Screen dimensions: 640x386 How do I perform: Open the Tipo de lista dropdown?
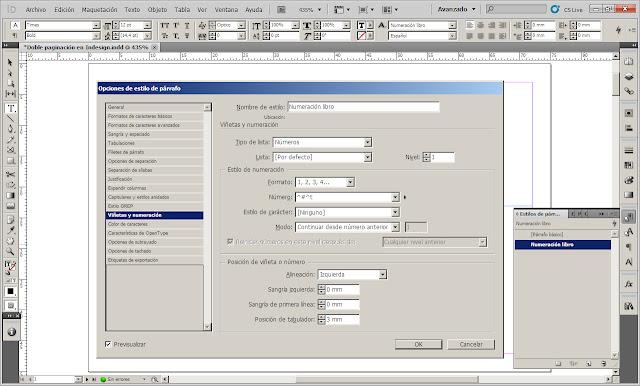322,142
